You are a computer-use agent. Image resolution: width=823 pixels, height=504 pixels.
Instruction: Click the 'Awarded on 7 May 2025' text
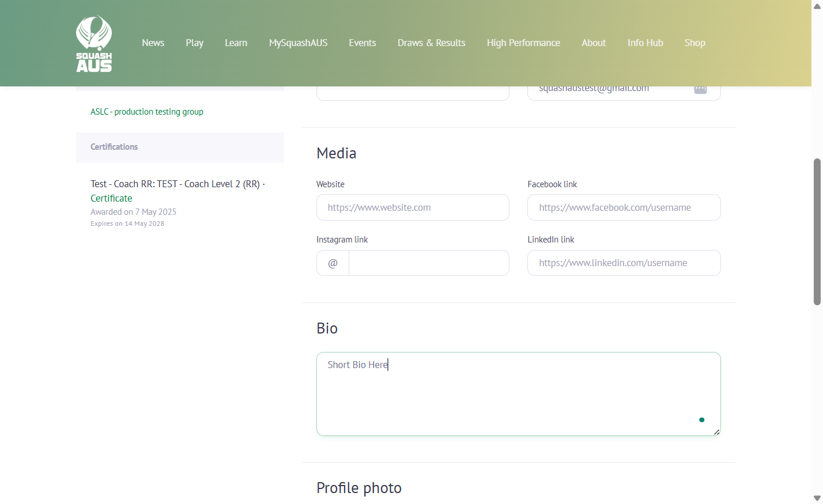133,212
